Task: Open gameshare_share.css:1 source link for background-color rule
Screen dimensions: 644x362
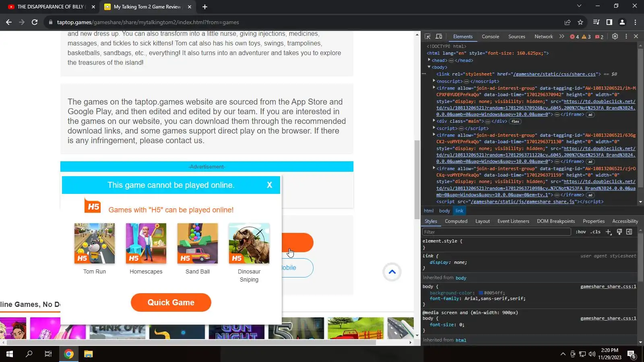Action: click(x=608, y=286)
